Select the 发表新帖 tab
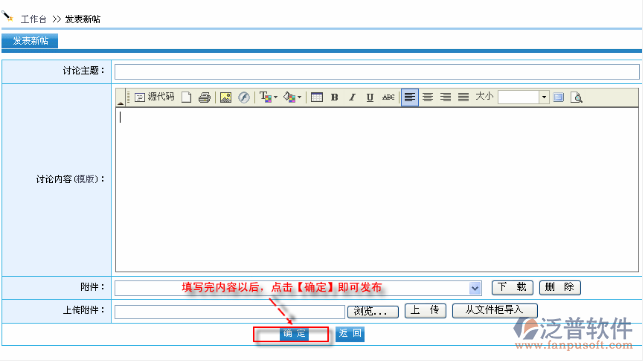The image size is (643, 361). pos(30,41)
